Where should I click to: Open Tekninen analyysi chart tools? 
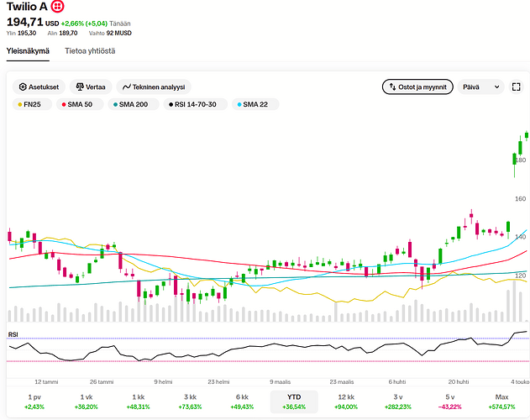point(154,87)
